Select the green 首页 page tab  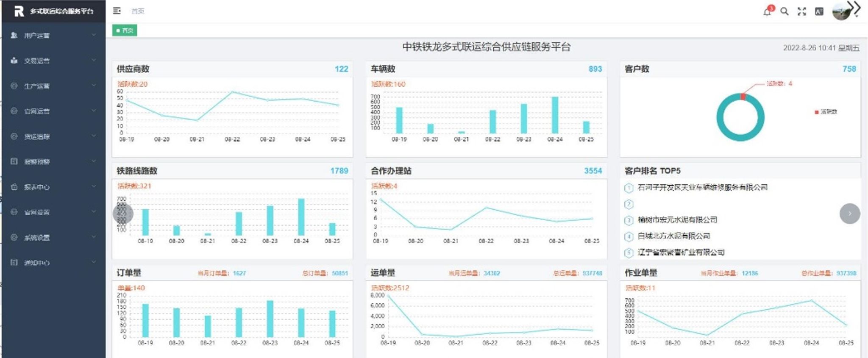click(x=125, y=31)
